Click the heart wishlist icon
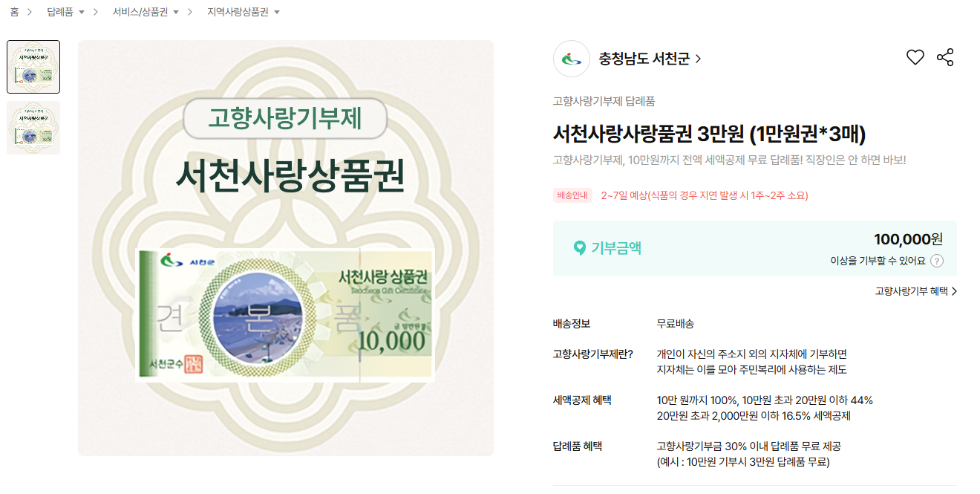The width and height of the screenshot is (980, 494). (x=915, y=57)
